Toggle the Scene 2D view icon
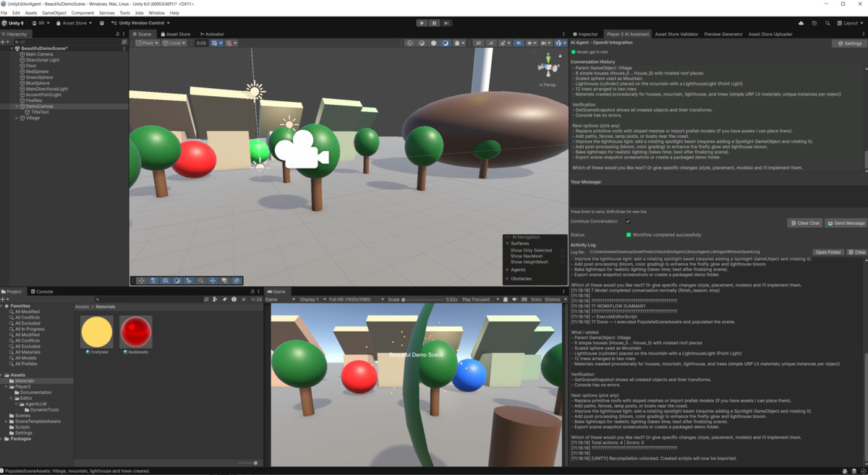 coord(478,43)
